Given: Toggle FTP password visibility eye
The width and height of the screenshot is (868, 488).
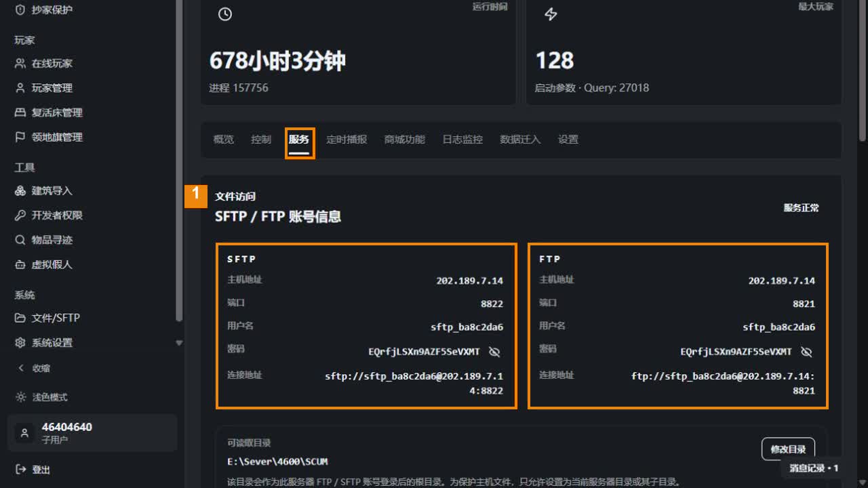Looking at the screenshot, I should coord(806,352).
